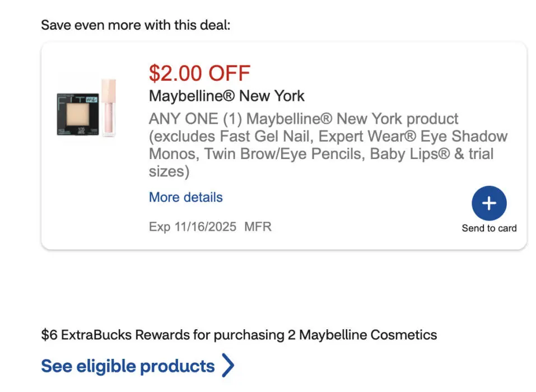Click the red $2.00 OFF heading
This screenshot has width=536, height=392.
199,73
